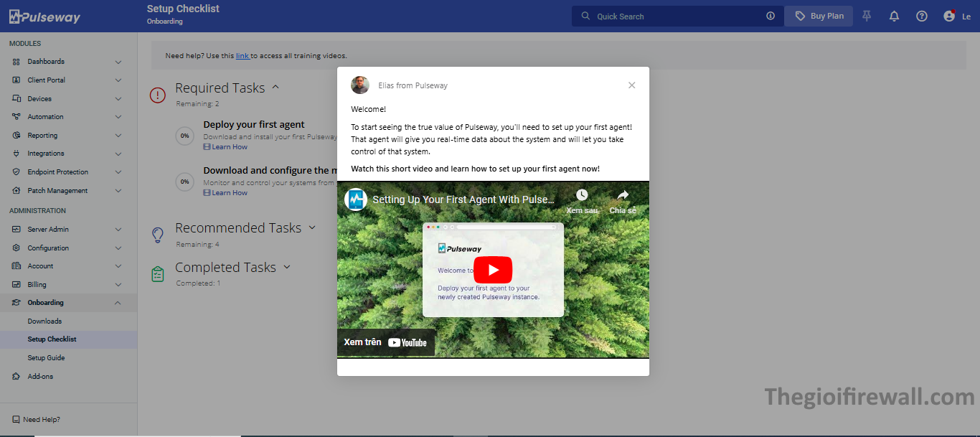Screen dimensions: 980x437
Task: Click the Quick Search field
Action: pos(674,16)
